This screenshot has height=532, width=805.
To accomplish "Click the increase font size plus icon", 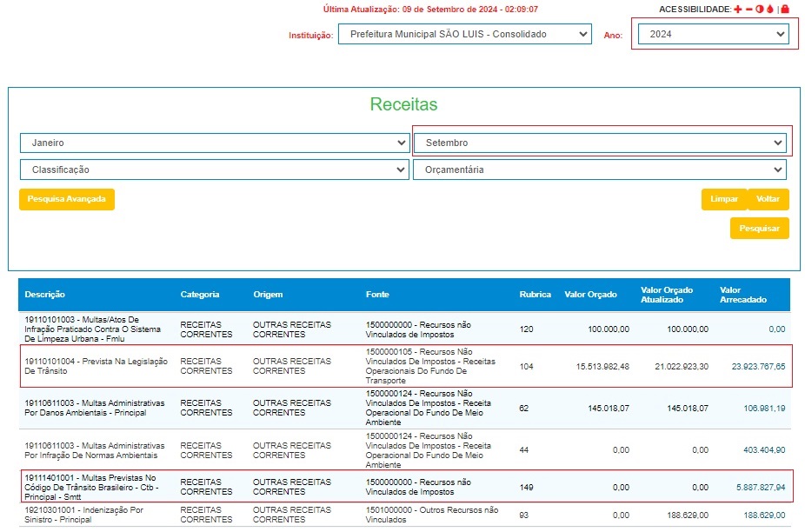I will point(738,9).
